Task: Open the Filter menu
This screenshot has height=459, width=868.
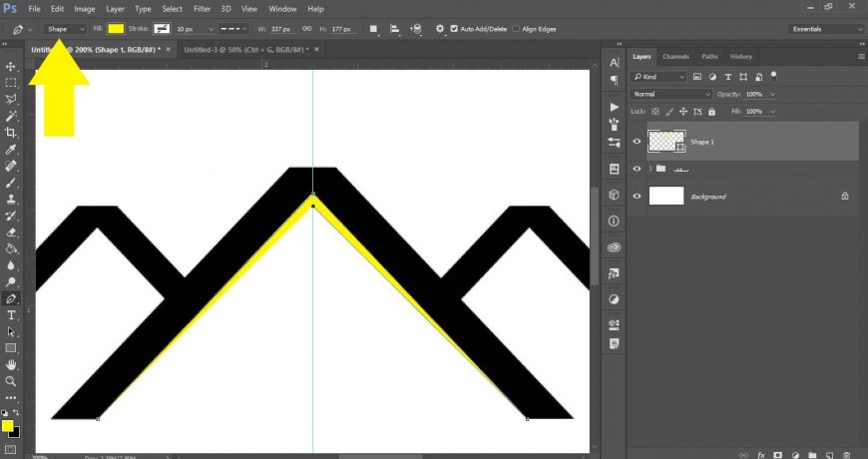Action: click(x=202, y=8)
